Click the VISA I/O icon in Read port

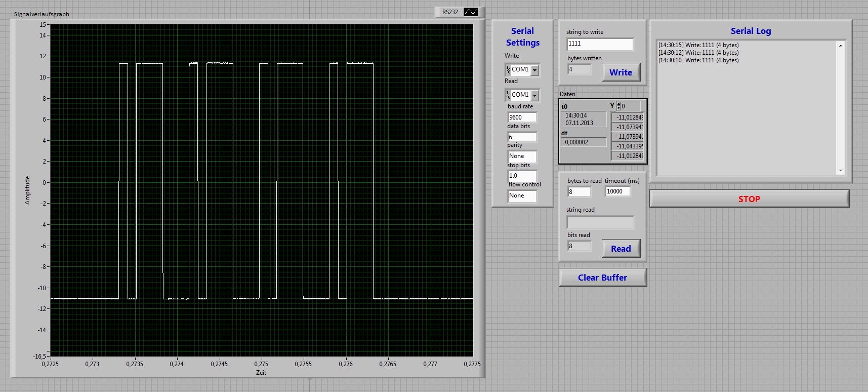click(508, 95)
